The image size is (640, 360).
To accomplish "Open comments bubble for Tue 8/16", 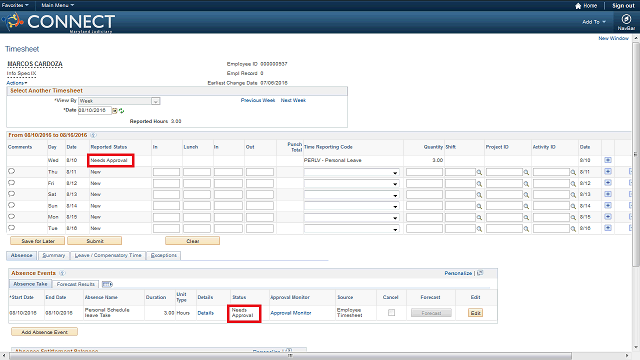I will (11, 228).
